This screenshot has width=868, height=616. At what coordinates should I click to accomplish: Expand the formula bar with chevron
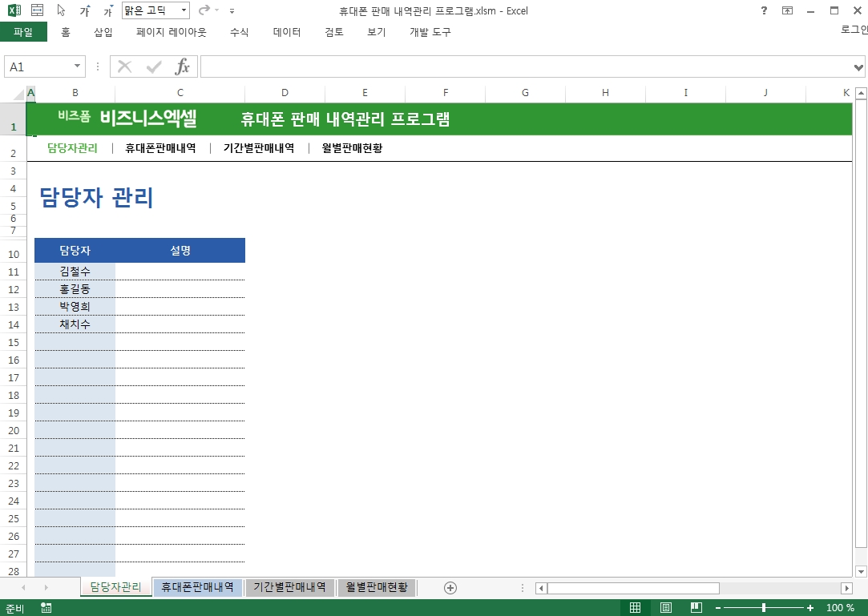click(x=858, y=67)
